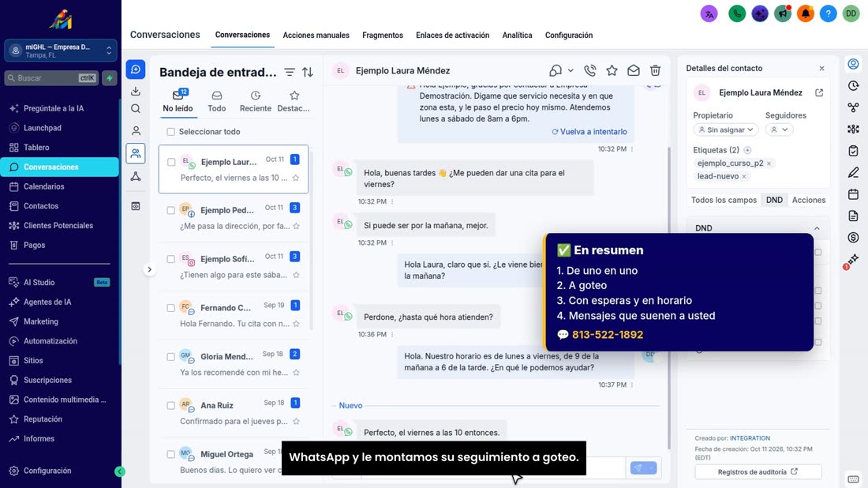Open the Sin asignar owner dropdown
The width and height of the screenshot is (868, 488).
click(726, 130)
